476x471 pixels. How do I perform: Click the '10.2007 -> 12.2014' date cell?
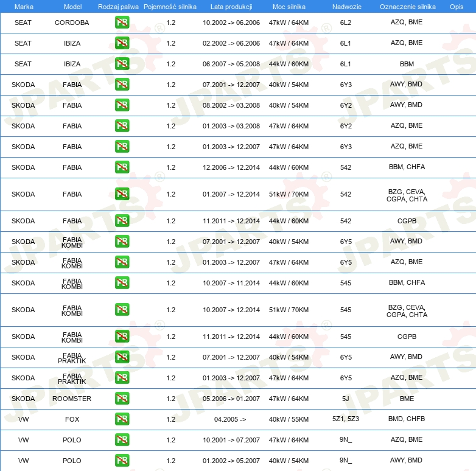(x=231, y=310)
